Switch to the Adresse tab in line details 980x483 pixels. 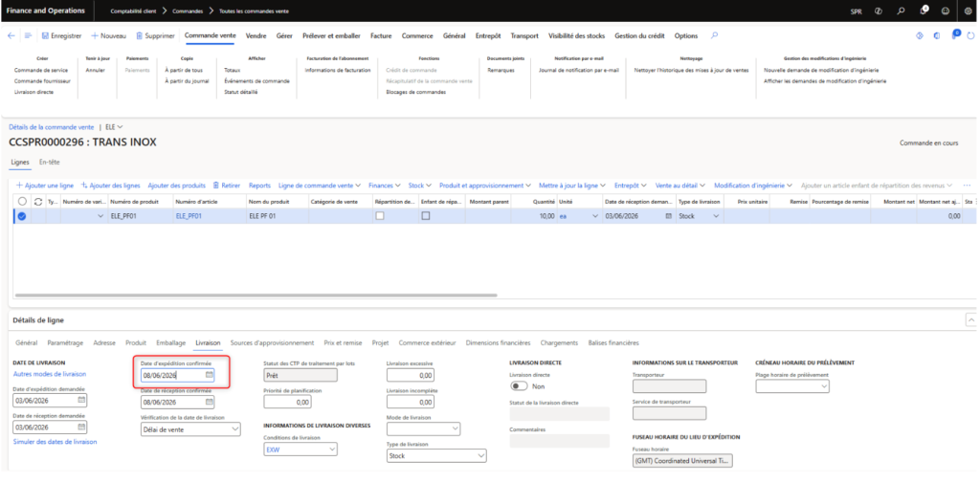(104, 343)
